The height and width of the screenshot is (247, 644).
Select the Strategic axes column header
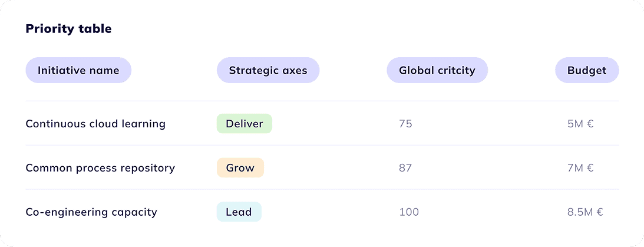[267, 70]
